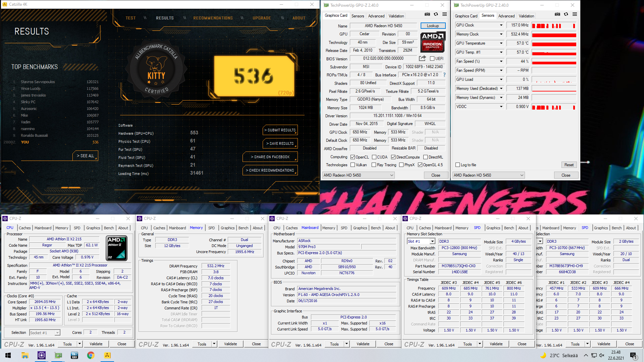Click SHARE ON FACEBOOK in Catzilla
Image resolution: width=644 pixels, height=362 pixels.
(x=270, y=157)
